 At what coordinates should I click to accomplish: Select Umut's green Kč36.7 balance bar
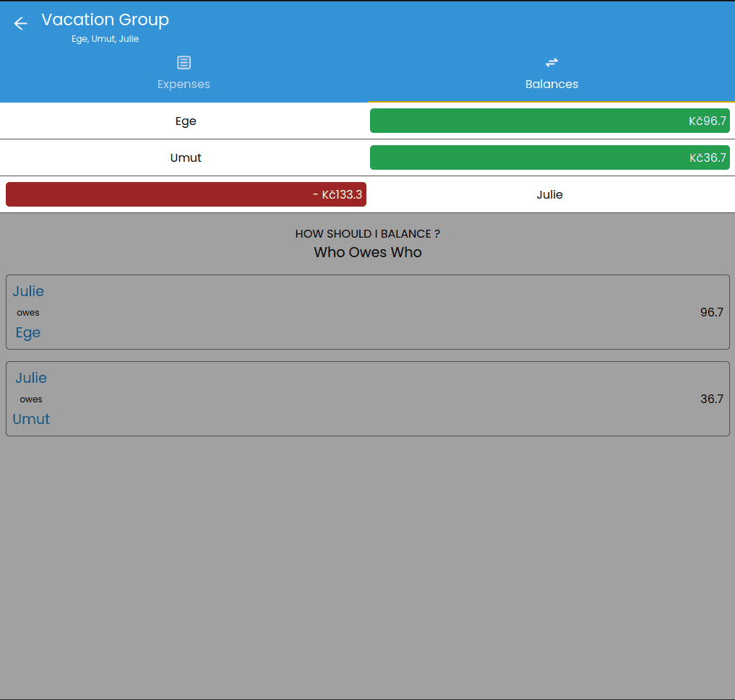549,157
